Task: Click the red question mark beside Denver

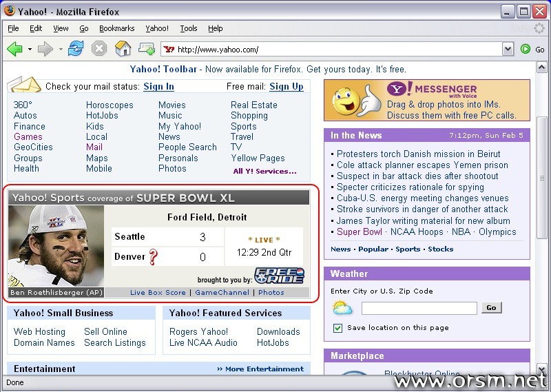Action: click(153, 257)
